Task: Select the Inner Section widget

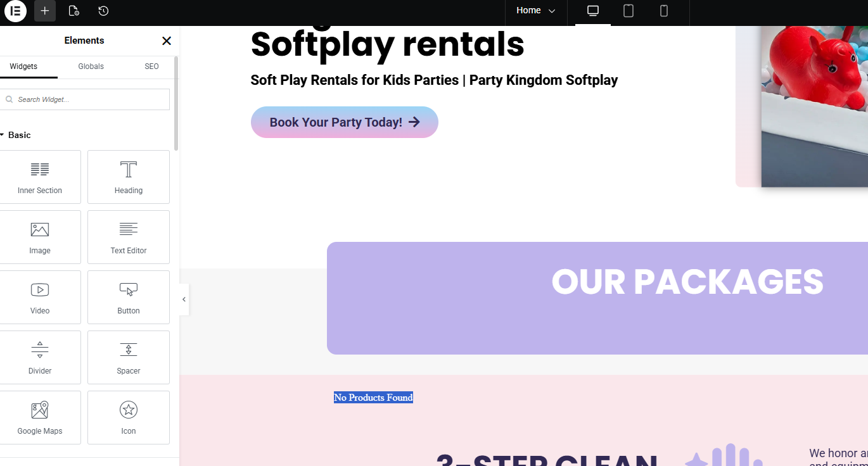Action: point(40,177)
